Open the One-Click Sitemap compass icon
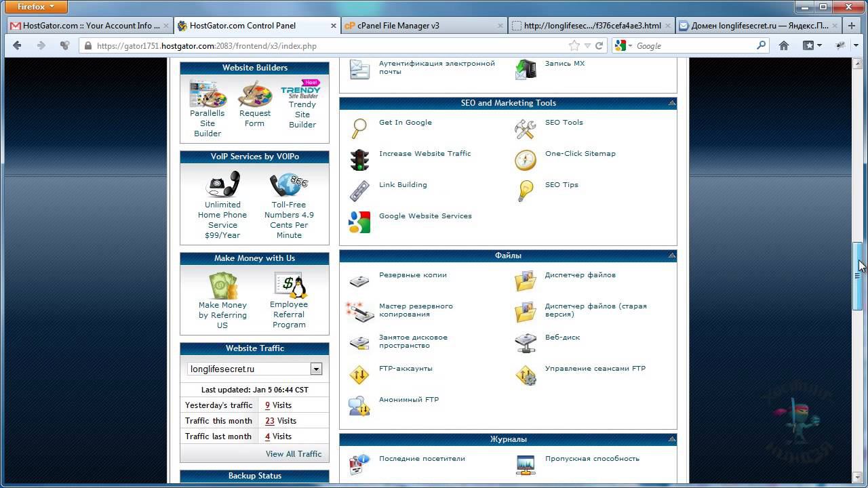868x488 pixels. [525, 160]
